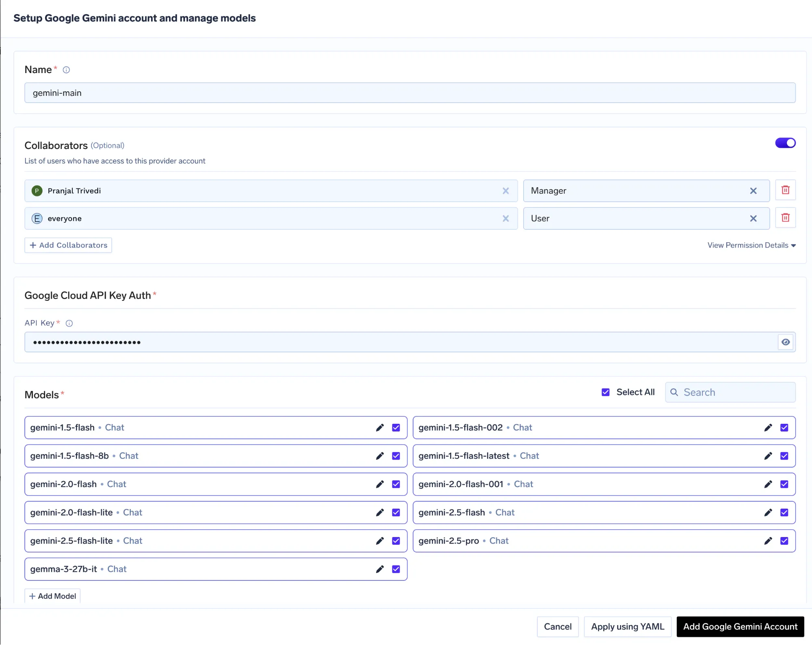Click the info icon next to Name
Screen dimensions: 812x645
pos(66,70)
